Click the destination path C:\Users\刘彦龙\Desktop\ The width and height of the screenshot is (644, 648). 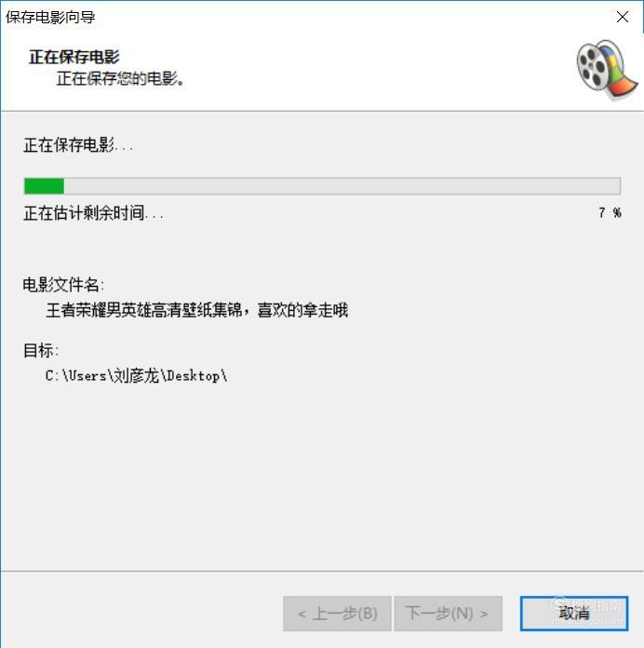[x=136, y=375]
